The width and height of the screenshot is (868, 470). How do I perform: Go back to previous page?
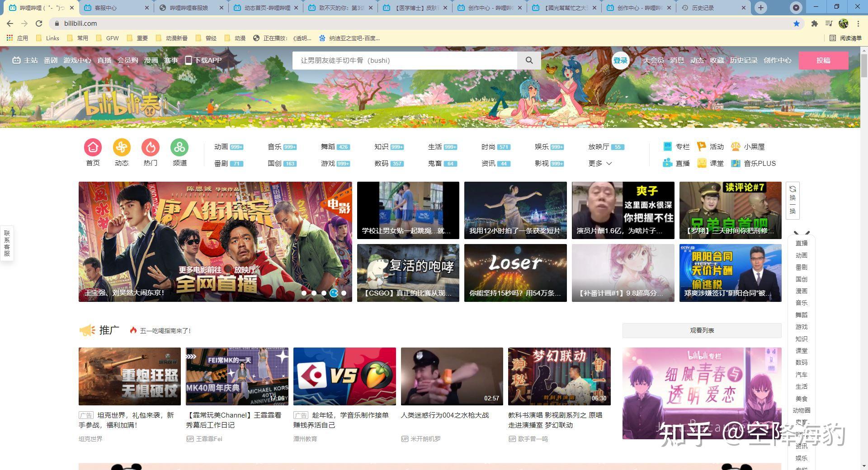[x=10, y=23]
